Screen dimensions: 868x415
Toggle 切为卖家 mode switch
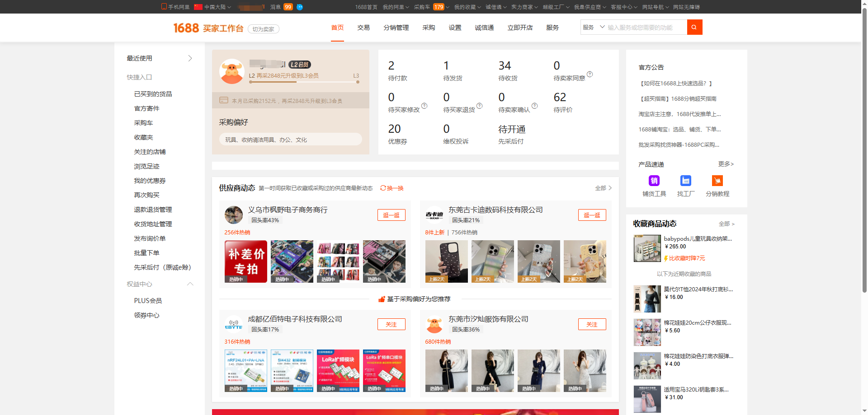pyautogui.click(x=264, y=29)
